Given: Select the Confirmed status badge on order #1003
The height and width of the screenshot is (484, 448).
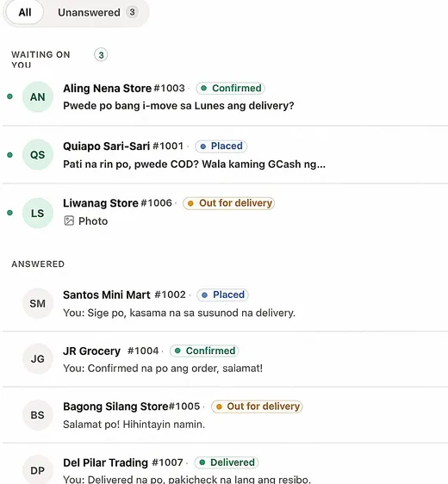Looking at the screenshot, I should tap(230, 89).
